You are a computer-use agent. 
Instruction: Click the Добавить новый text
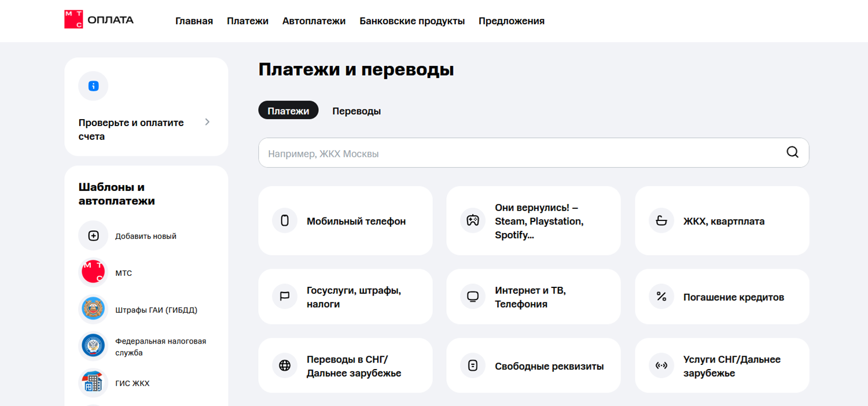[146, 236]
